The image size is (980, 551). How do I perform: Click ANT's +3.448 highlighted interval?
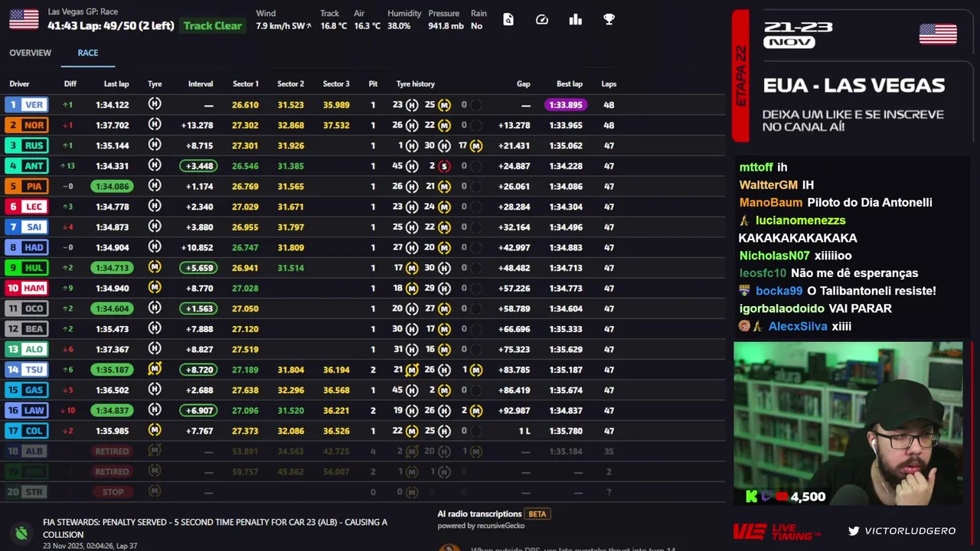coord(199,166)
